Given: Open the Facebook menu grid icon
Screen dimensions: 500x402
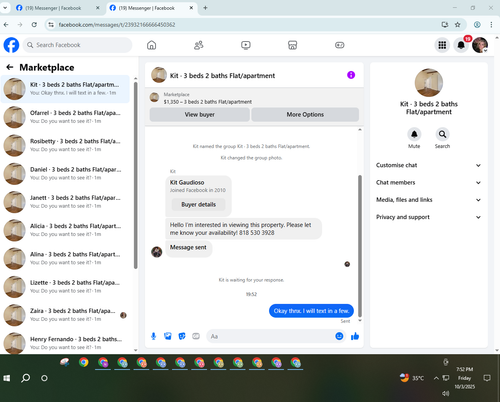Looking at the screenshot, I should point(442,45).
